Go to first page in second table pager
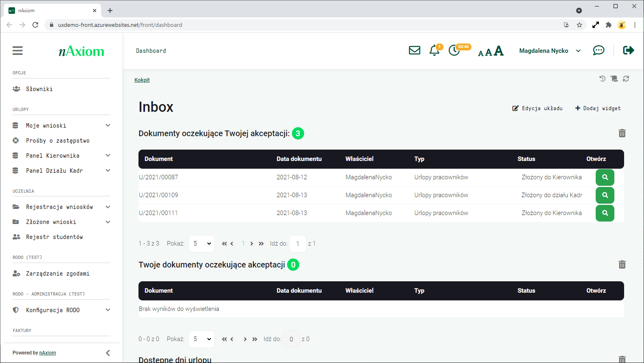This screenshot has height=363, width=644. point(224,339)
